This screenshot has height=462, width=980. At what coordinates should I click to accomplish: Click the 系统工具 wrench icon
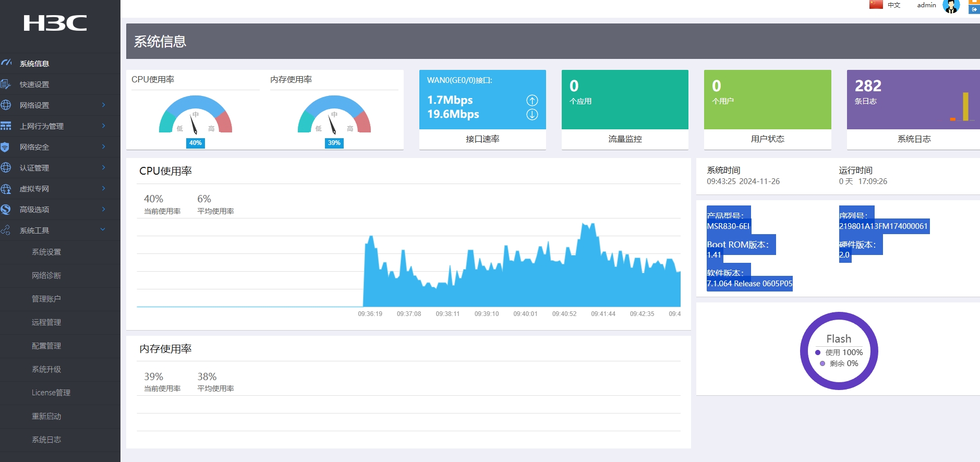[6, 230]
